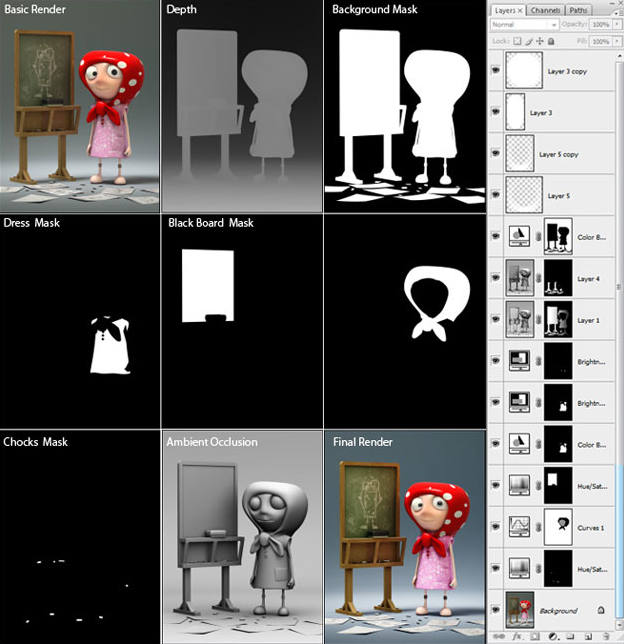Image resolution: width=624 pixels, height=644 pixels.
Task: Switch to the Channels tab
Action: click(545, 10)
